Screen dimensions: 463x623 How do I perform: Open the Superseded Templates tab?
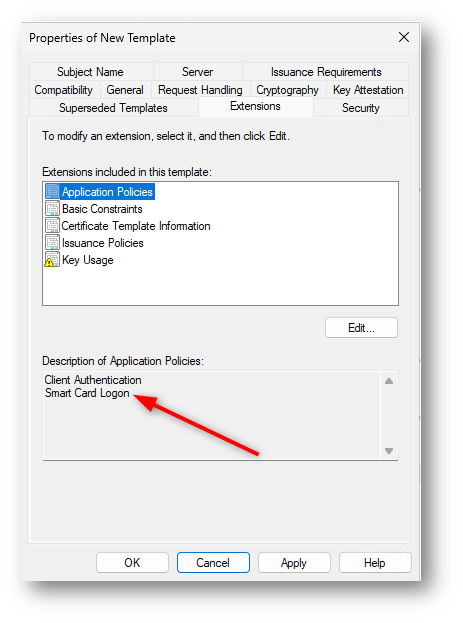(114, 108)
